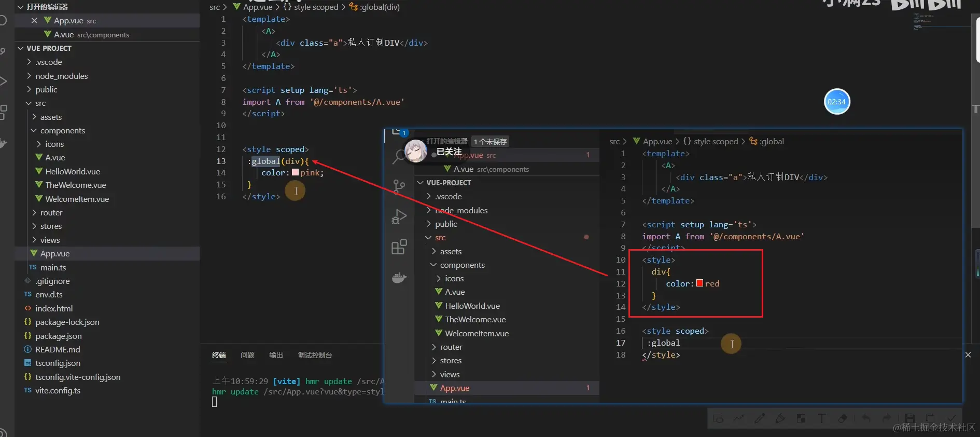980x437 pixels.
Task: Choose the eraser tool in screenshot toolbar
Action: [843, 418]
